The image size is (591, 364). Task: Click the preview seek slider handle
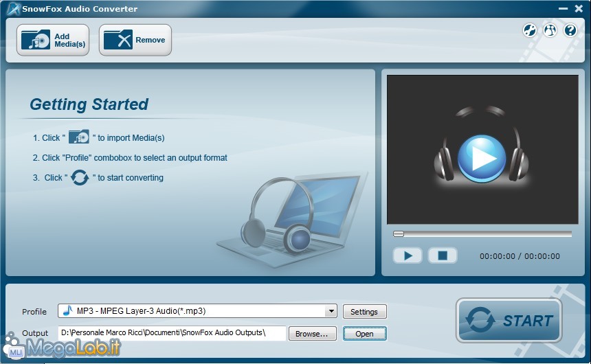point(399,234)
